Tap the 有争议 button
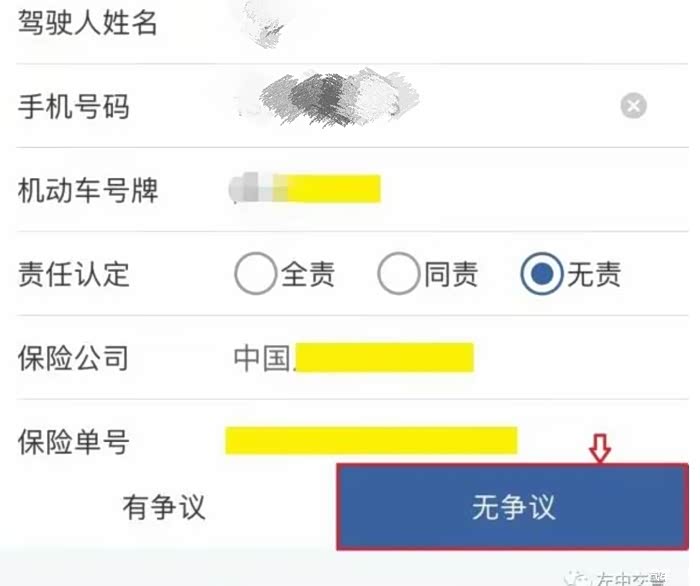 pos(164,507)
